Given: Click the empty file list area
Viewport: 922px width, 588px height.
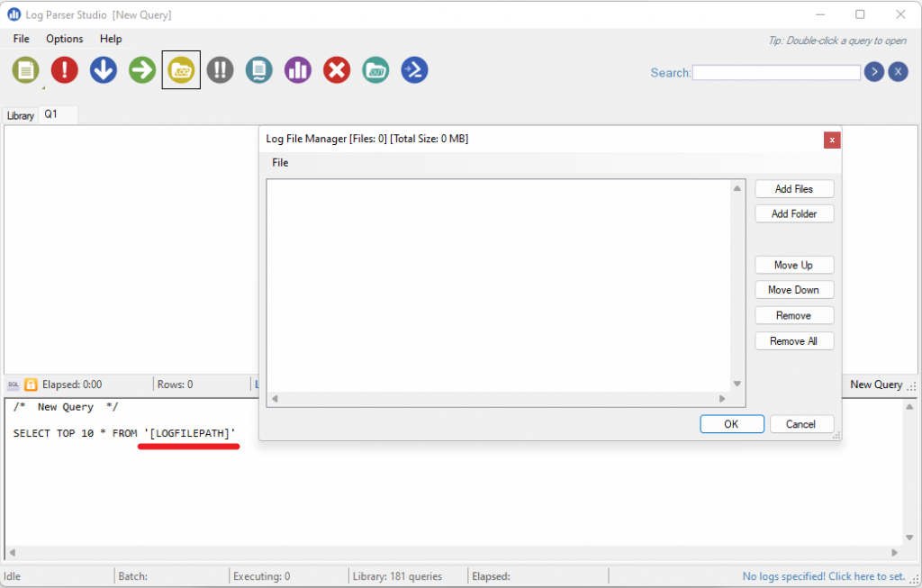Looking at the screenshot, I should pyautogui.click(x=498, y=285).
